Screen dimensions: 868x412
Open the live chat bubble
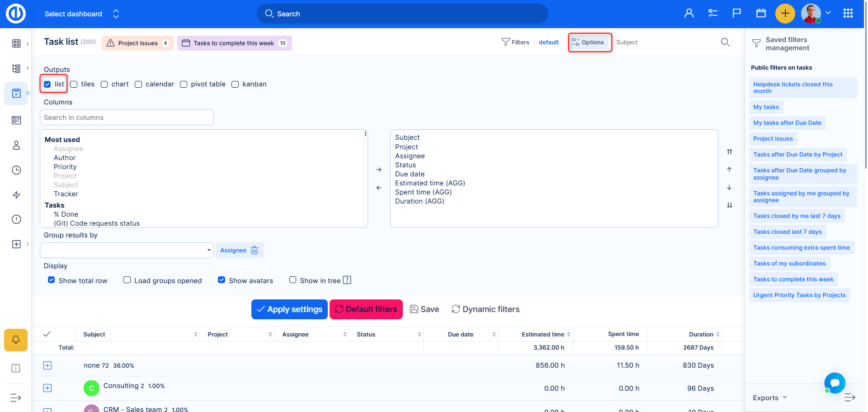coord(835,383)
